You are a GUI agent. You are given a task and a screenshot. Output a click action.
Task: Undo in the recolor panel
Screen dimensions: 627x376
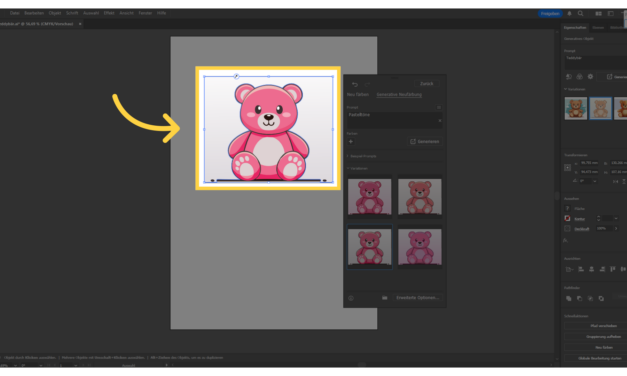[x=355, y=84]
